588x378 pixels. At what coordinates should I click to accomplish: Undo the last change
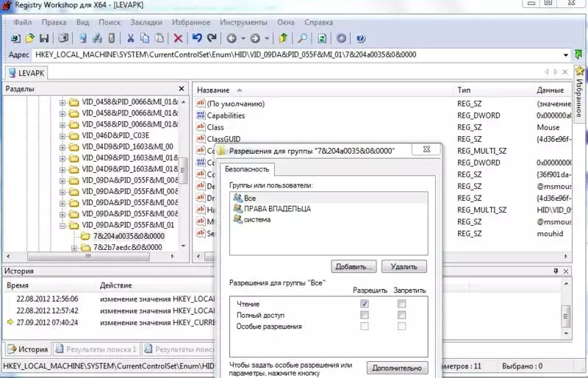(197, 38)
